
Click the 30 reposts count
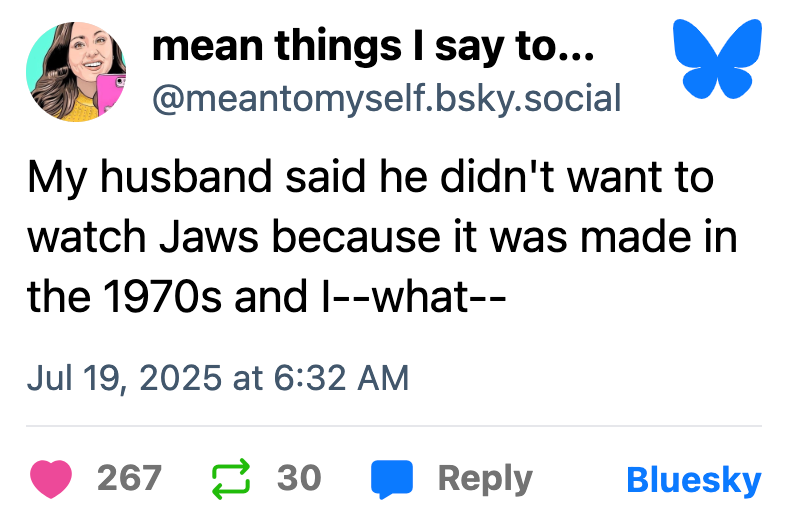click(x=299, y=479)
